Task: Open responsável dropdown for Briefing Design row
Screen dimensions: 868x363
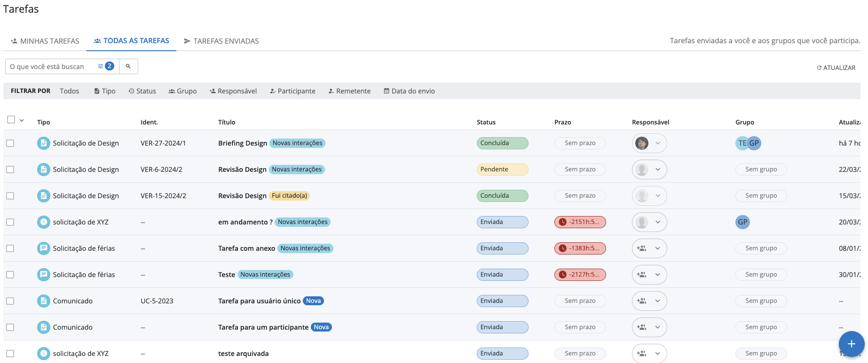Action: point(658,143)
